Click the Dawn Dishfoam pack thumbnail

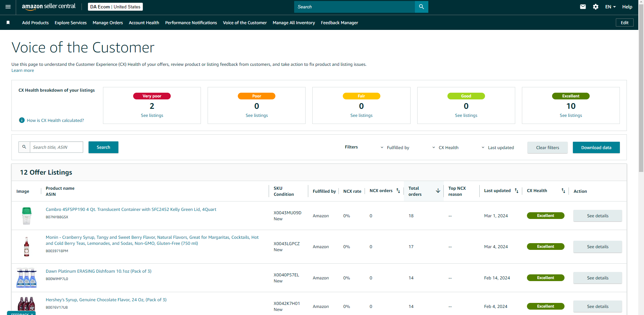pyautogui.click(x=26, y=278)
